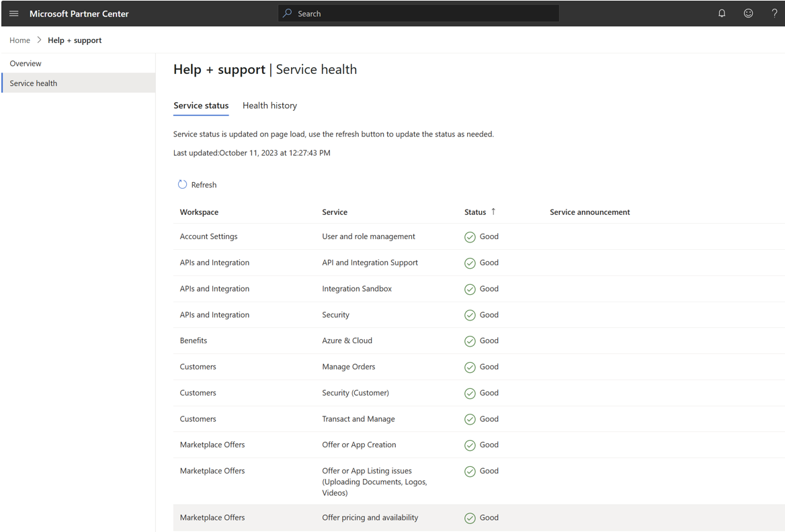
Task: Open the notifications bell
Action: (722, 13)
